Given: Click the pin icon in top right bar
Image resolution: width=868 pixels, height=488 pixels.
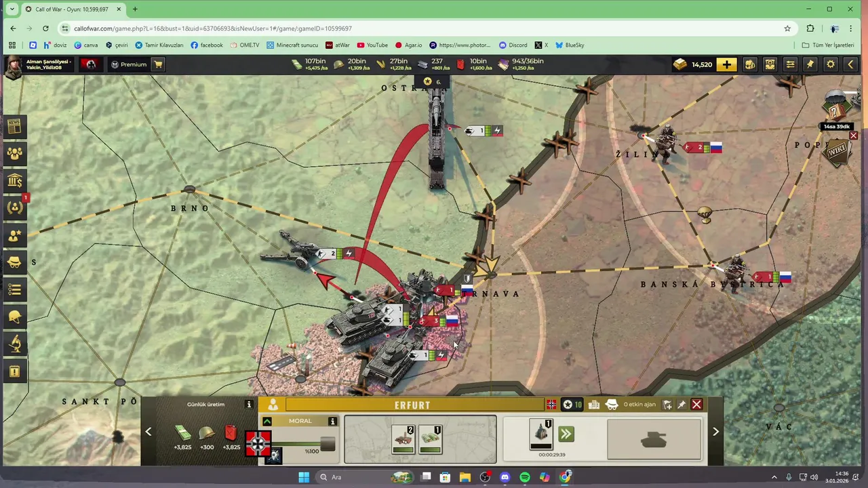Looking at the screenshot, I should [x=810, y=64].
